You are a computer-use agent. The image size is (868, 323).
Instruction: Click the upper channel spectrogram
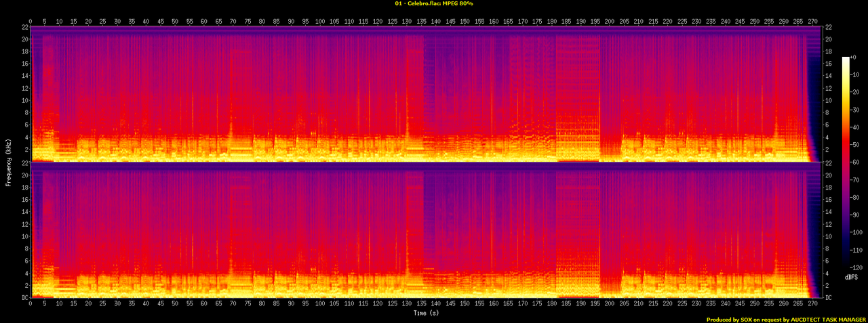[425, 93]
